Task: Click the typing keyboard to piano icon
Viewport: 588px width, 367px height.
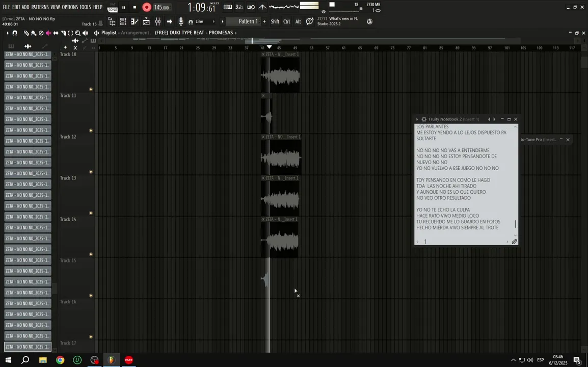Action: (x=228, y=7)
